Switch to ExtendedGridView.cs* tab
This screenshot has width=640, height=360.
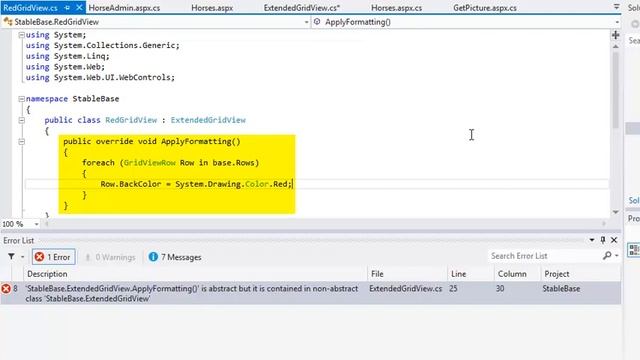coord(302,8)
